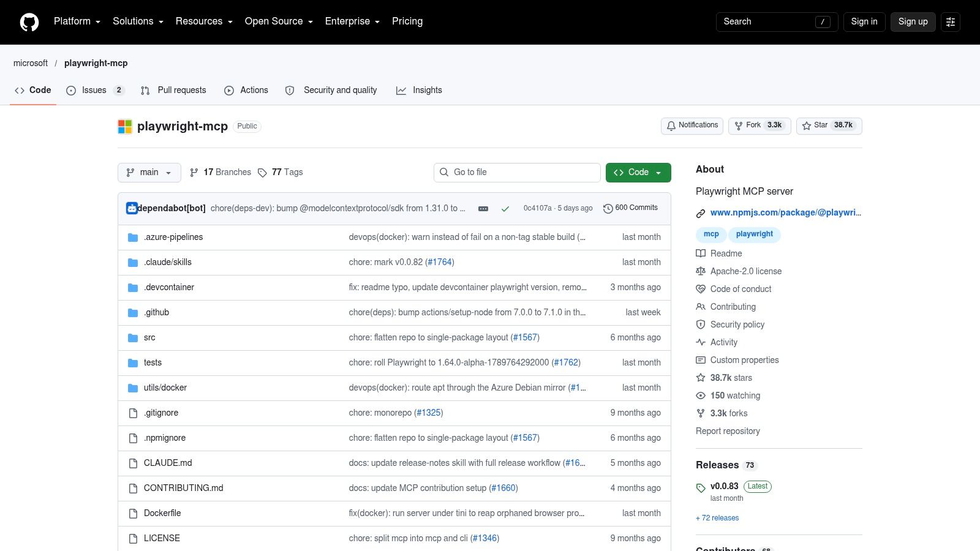
Task: Open the .azure-pipelines folder icon
Action: point(133,238)
